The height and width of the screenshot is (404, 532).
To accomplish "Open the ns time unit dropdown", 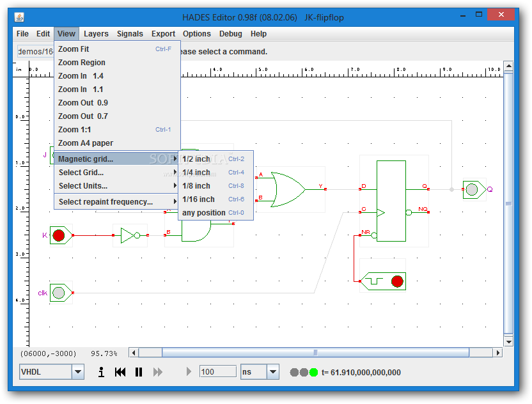I will point(273,372).
